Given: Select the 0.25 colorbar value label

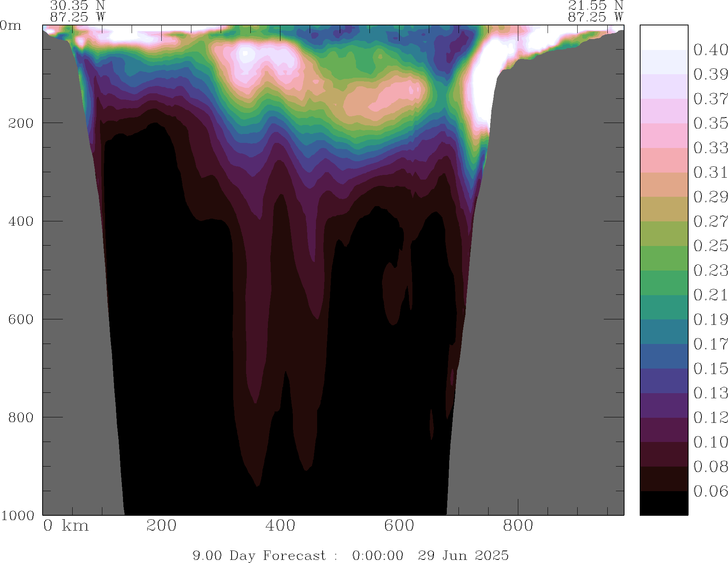Looking at the screenshot, I should click(710, 246).
